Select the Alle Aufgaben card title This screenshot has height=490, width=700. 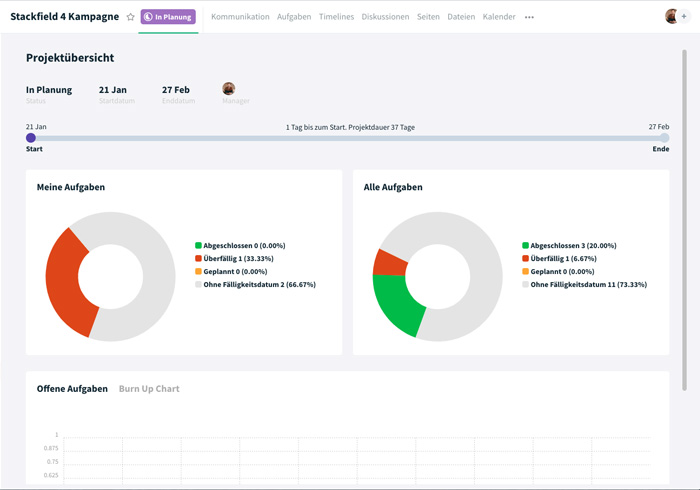(393, 187)
